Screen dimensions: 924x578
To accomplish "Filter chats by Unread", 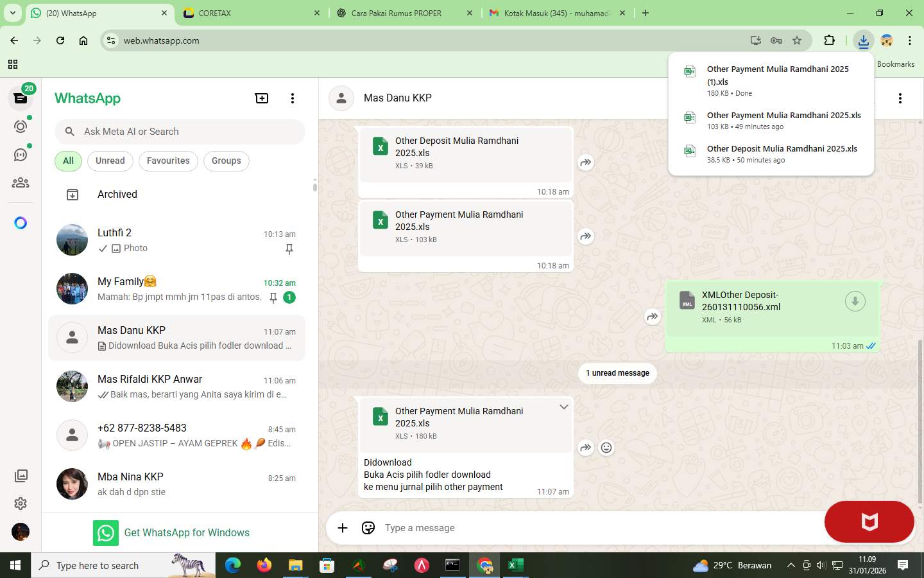I will point(109,161).
